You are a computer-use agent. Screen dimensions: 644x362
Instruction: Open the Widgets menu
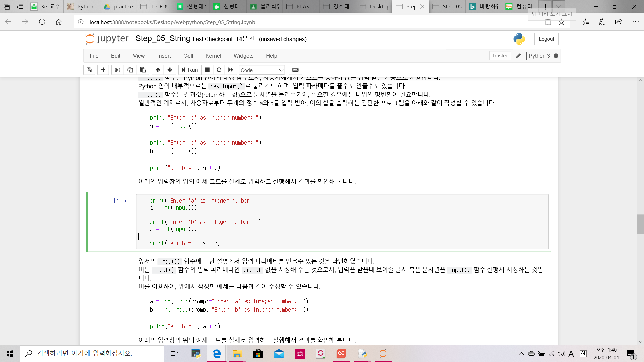(244, 56)
